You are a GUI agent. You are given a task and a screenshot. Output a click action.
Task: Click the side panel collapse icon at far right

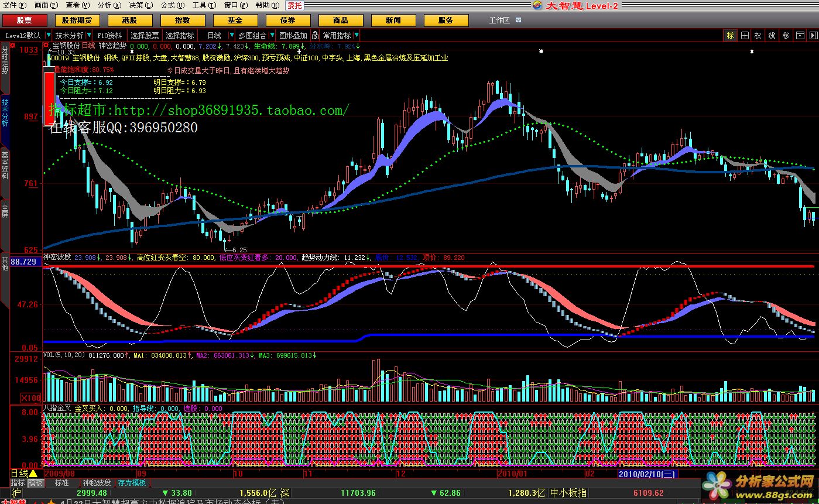point(814,36)
